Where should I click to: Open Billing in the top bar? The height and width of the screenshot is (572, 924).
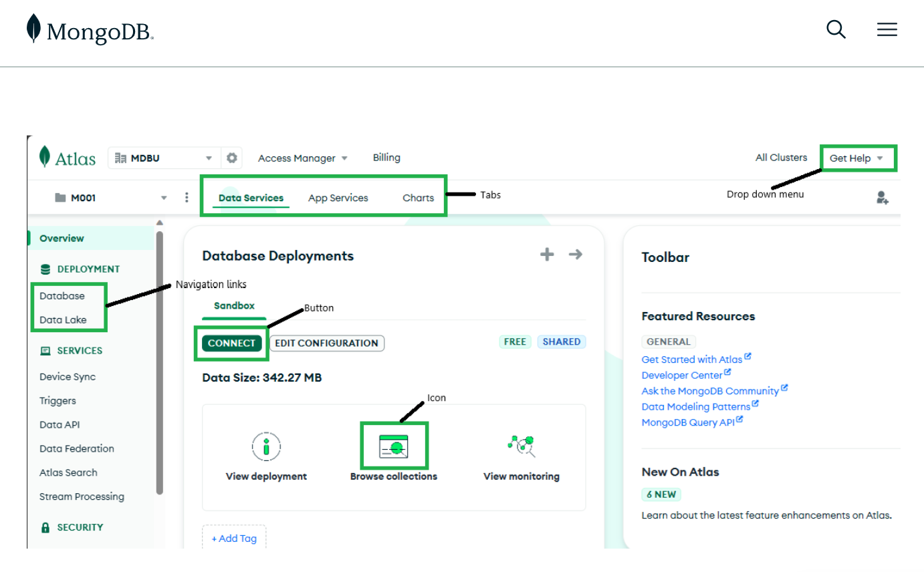386,158
